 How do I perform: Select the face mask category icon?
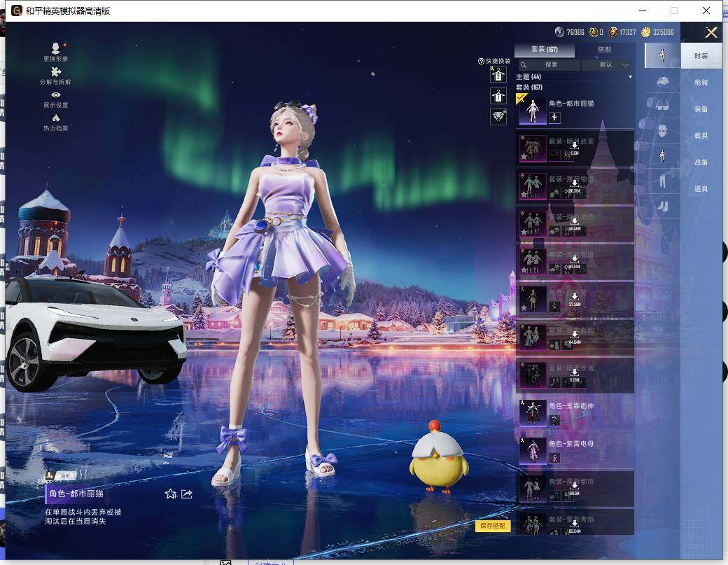[662, 131]
